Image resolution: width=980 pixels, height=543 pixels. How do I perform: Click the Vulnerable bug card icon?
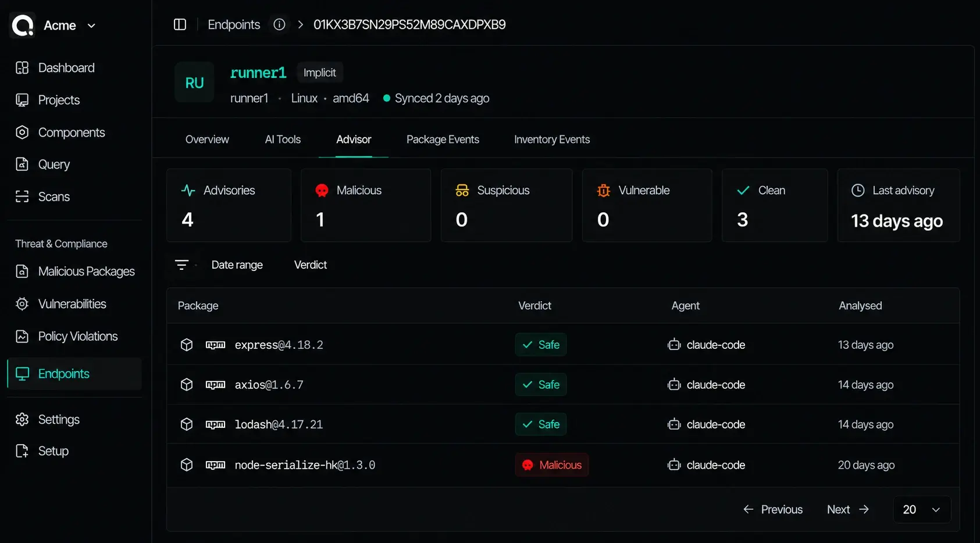[x=604, y=191]
